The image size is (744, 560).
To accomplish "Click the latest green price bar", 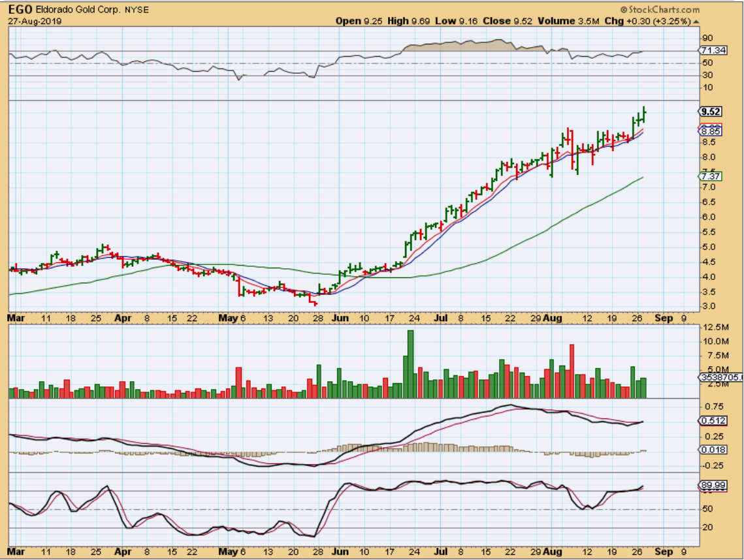I will [645, 114].
